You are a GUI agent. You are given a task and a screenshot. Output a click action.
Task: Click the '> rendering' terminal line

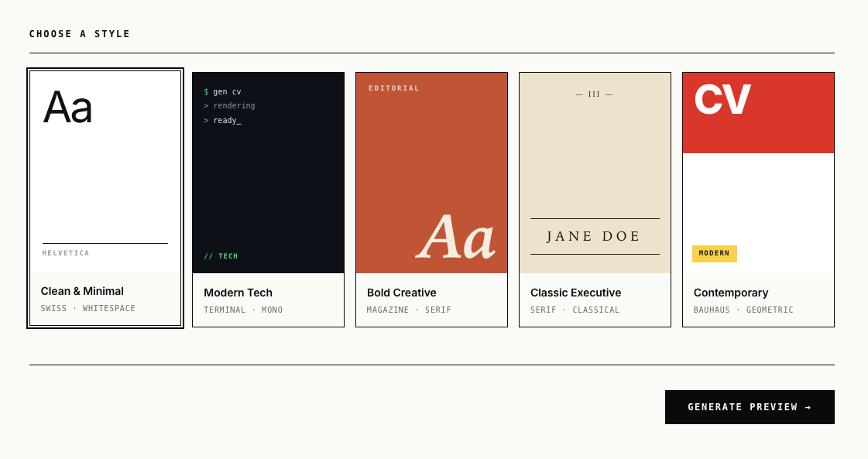(x=229, y=106)
